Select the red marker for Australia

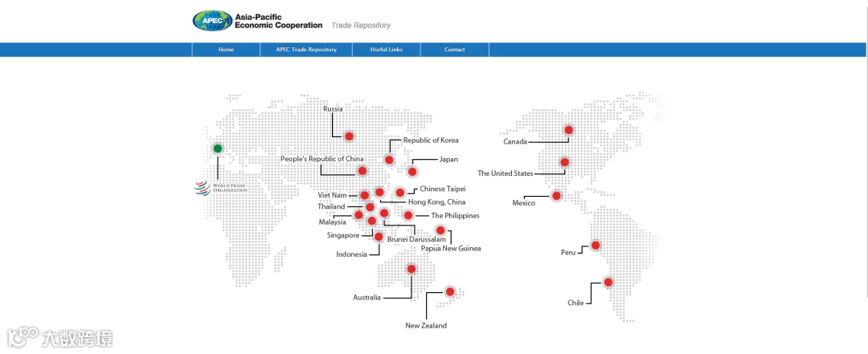tap(411, 269)
